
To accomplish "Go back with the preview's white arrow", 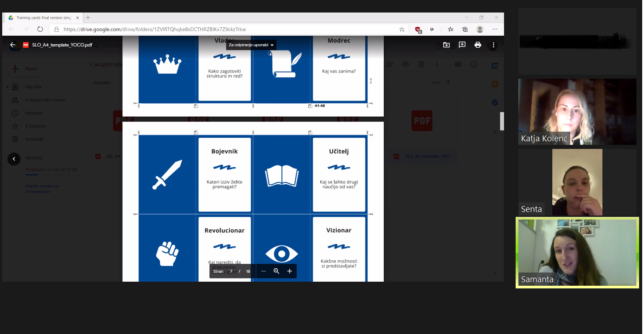I will coord(13,45).
